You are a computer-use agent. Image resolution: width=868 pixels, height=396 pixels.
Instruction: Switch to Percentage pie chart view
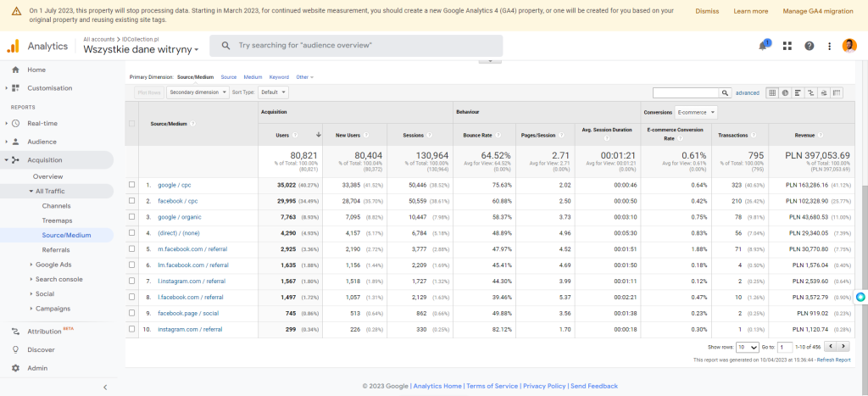[x=785, y=92]
